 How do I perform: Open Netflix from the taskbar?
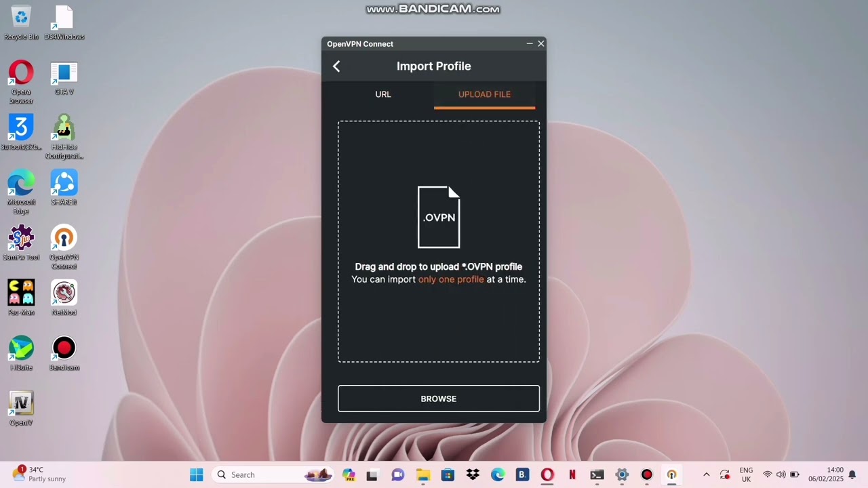(572, 474)
